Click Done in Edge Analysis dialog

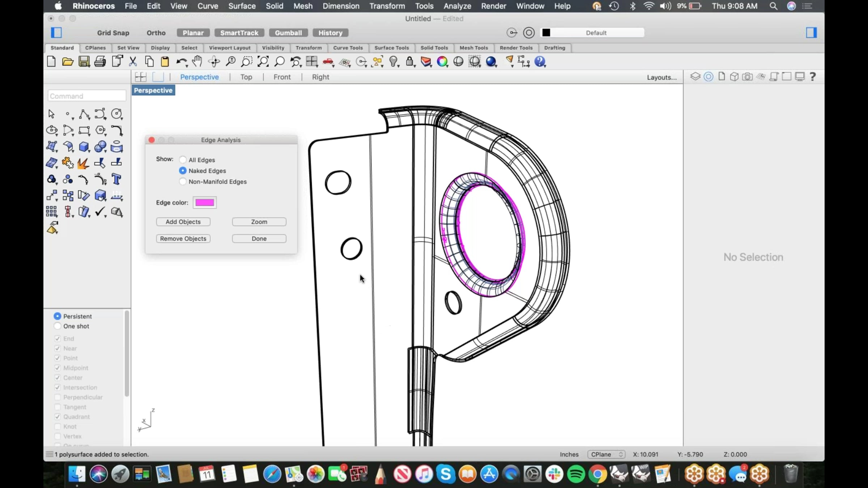pyautogui.click(x=259, y=239)
